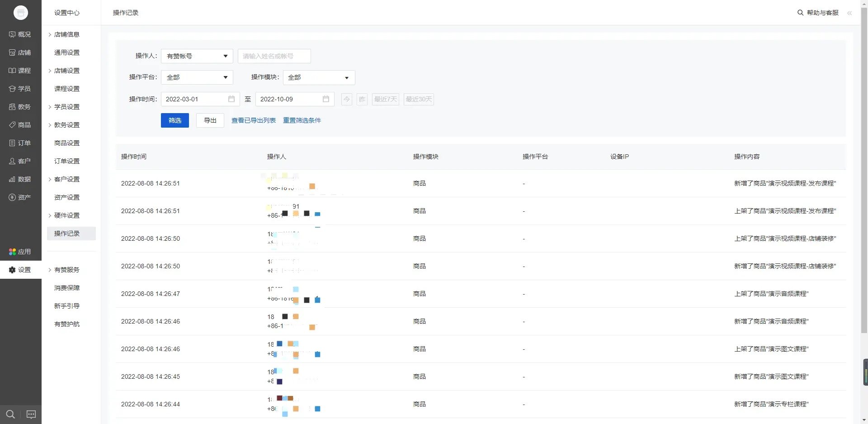Click timestamp 2022-08-08 14:26:47
Image resolution: width=868 pixels, height=424 pixels.
[x=151, y=294]
